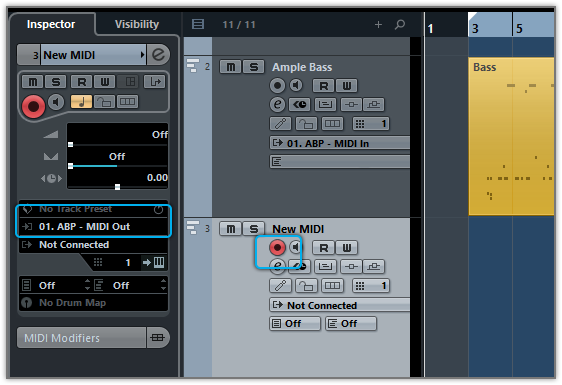
Task: Open the 01. ABP - MIDI Out routing dropdown
Action: click(93, 227)
